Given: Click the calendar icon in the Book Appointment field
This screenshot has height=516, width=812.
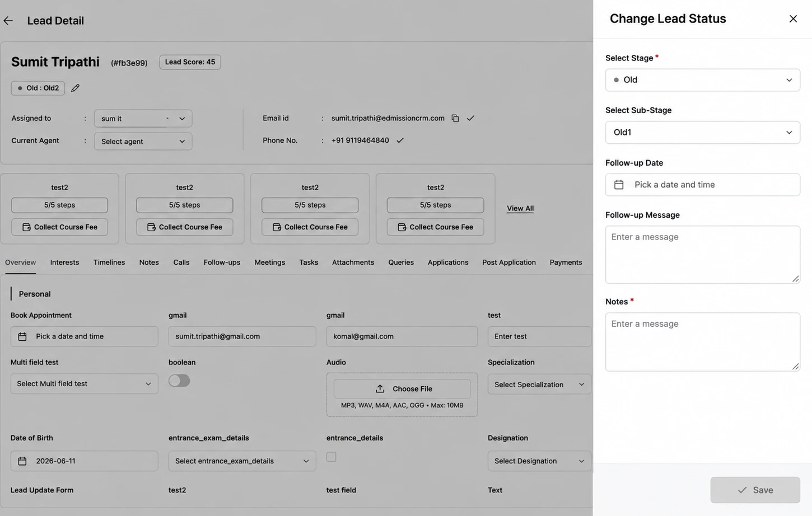Looking at the screenshot, I should 22,336.
